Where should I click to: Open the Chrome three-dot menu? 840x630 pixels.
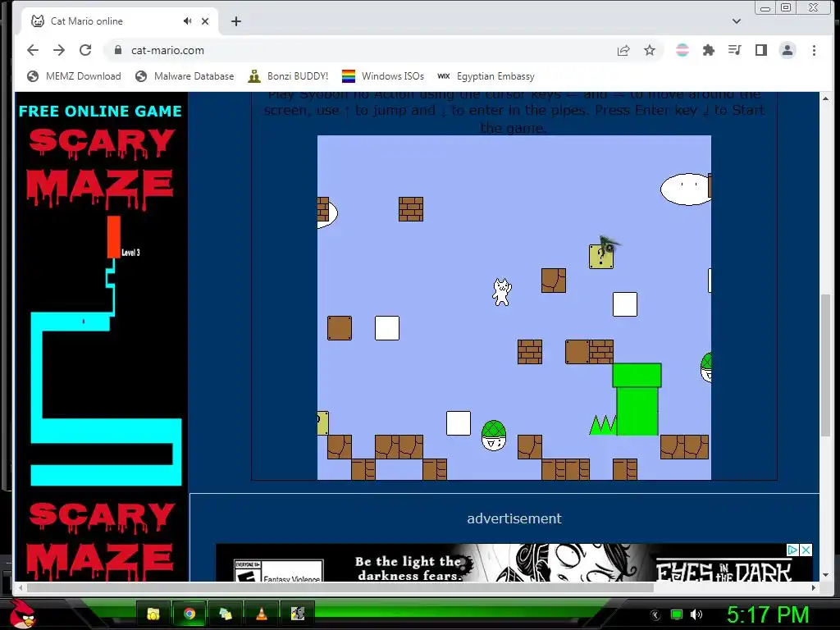[814, 50]
